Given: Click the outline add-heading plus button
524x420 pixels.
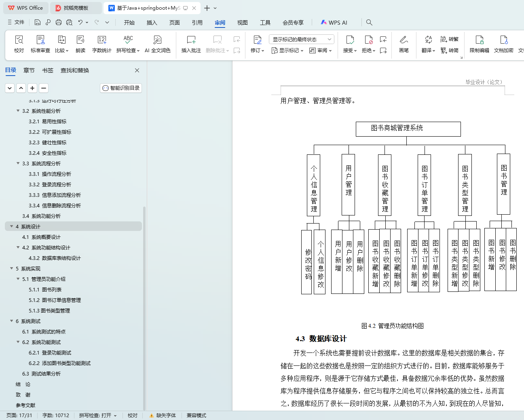Looking at the screenshot, I should click(x=32, y=88).
